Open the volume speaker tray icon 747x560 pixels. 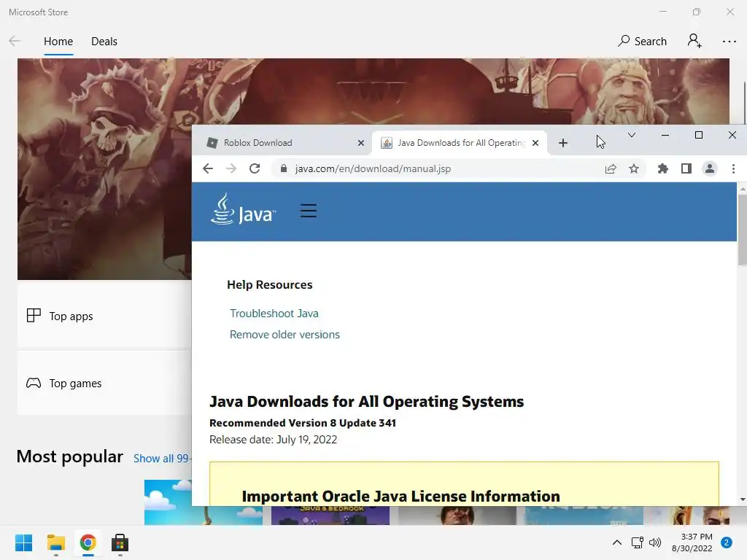coord(655,542)
